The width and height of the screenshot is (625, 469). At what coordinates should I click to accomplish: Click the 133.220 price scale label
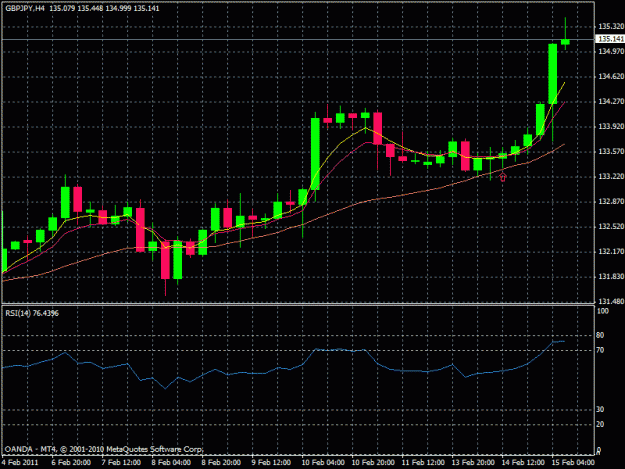(x=611, y=177)
